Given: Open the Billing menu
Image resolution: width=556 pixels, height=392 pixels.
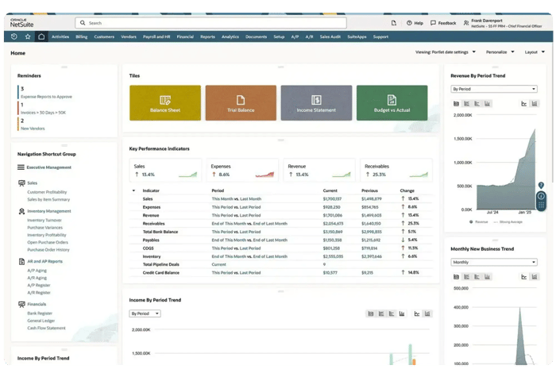Looking at the screenshot, I should 81,37.
